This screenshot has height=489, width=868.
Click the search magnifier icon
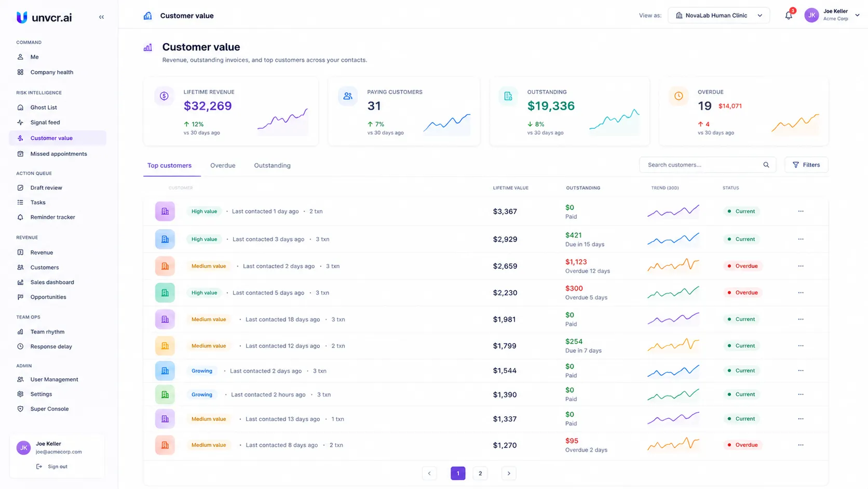pyautogui.click(x=766, y=165)
